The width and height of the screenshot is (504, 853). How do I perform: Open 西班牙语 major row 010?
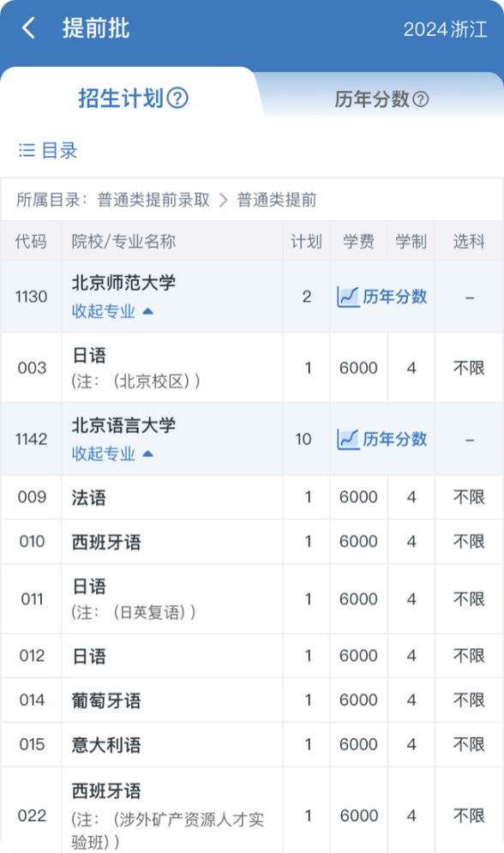coord(252,542)
